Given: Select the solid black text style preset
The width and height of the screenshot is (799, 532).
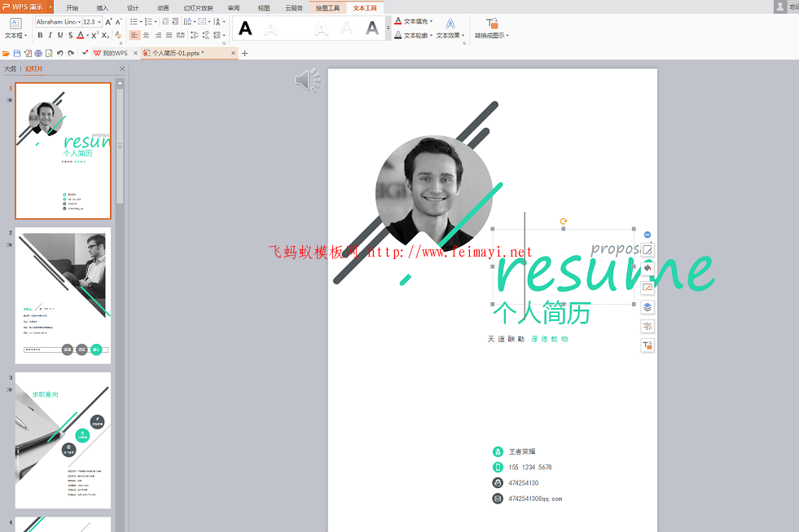Looking at the screenshot, I should point(245,29).
